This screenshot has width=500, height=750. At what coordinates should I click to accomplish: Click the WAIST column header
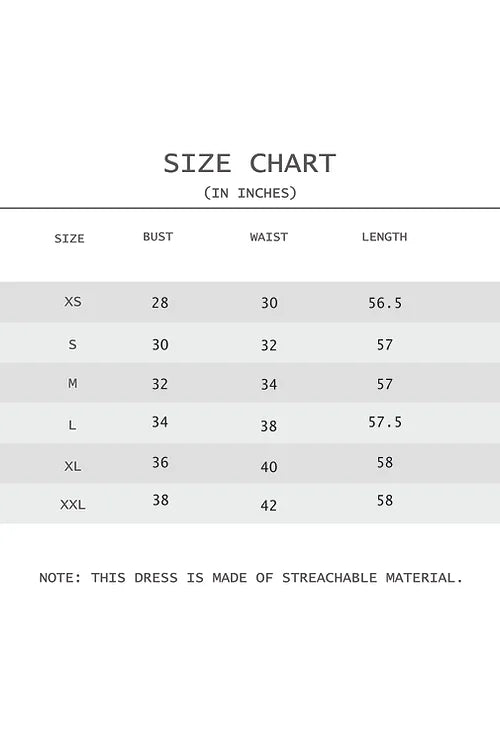point(269,237)
